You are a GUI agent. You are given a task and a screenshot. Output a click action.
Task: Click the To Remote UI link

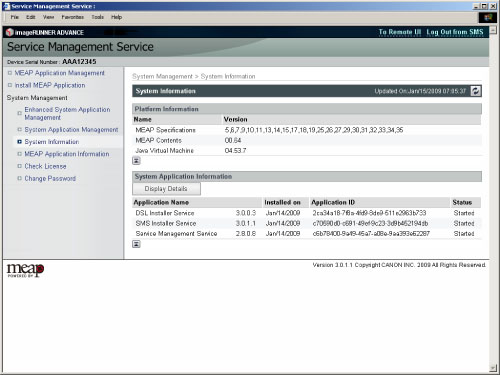pos(400,32)
